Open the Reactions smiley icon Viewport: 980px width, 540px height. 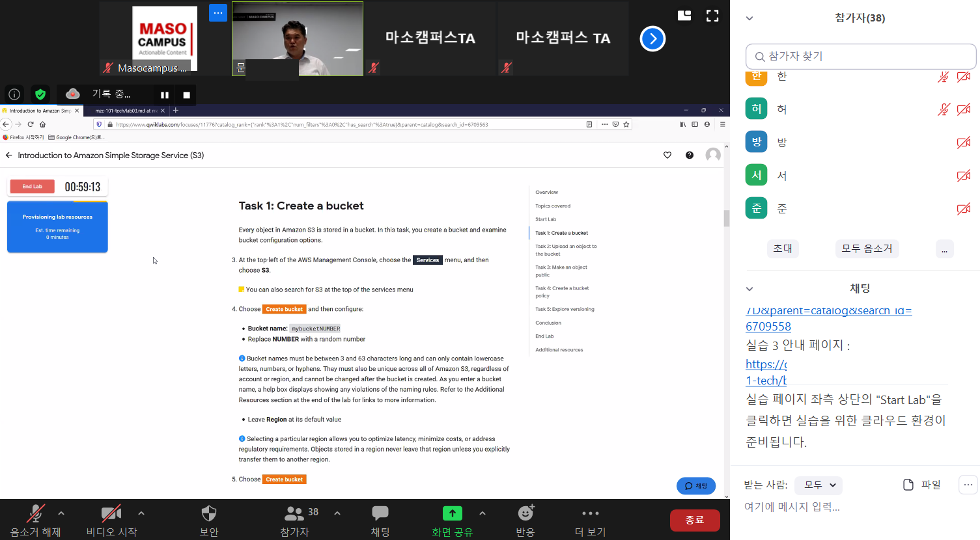coord(525,514)
